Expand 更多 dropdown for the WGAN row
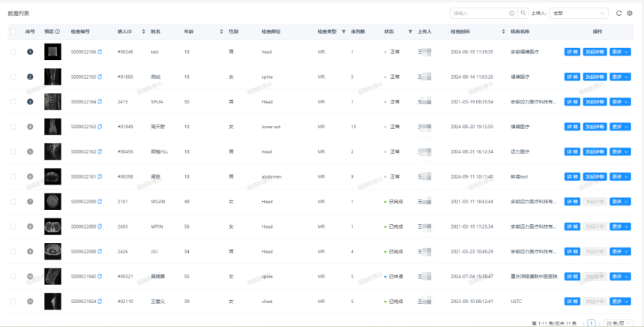Image resolution: width=644 pixels, height=327 pixels. [x=620, y=202]
